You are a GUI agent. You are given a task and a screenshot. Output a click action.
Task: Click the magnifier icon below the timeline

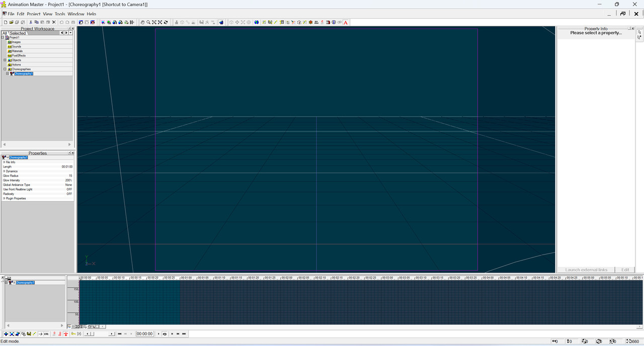click(93, 326)
